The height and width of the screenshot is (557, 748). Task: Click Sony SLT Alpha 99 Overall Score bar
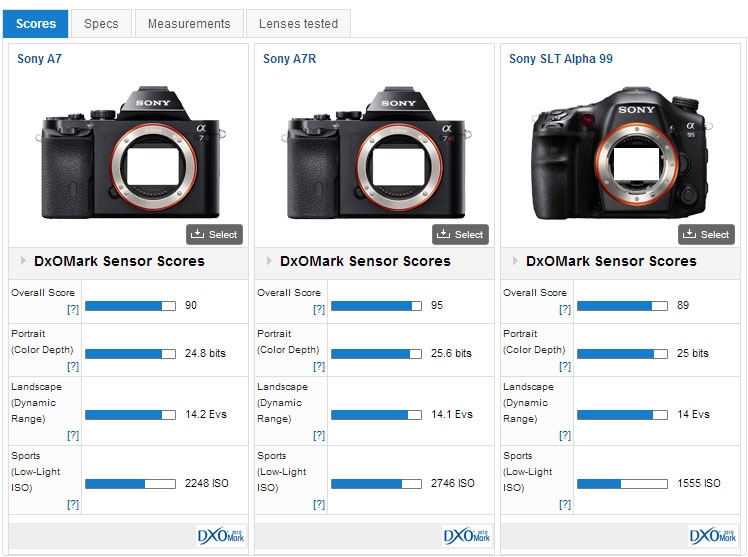point(622,306)
